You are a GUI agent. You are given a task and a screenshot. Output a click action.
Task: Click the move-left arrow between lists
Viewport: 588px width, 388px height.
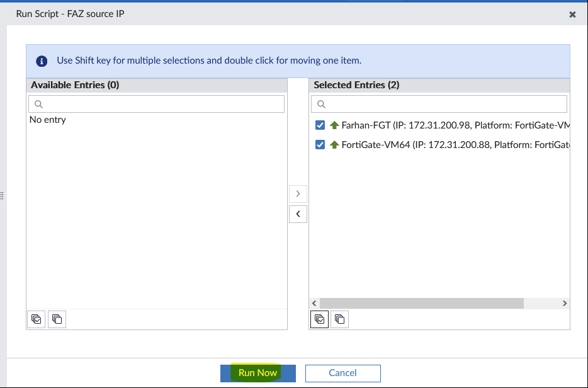pos(298,214)
